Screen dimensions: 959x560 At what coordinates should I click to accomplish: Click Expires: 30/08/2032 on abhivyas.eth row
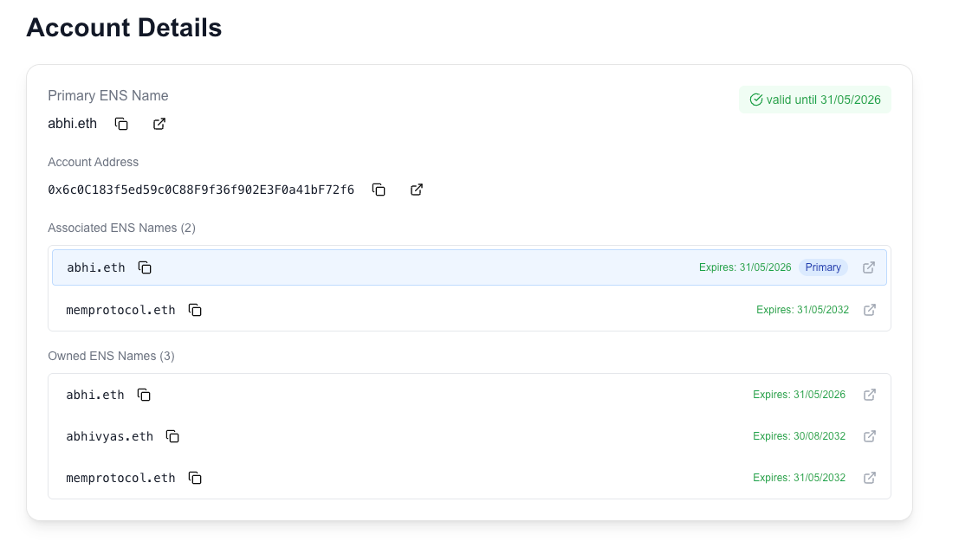point(799,436)
